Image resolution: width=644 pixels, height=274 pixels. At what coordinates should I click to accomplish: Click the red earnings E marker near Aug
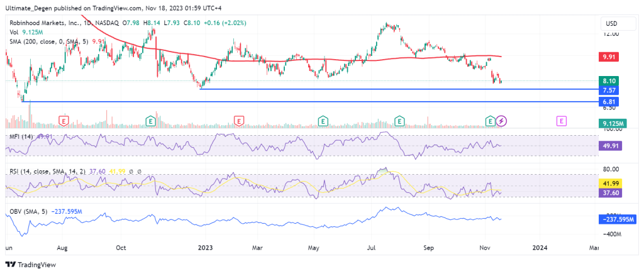[x=64, y=121]
